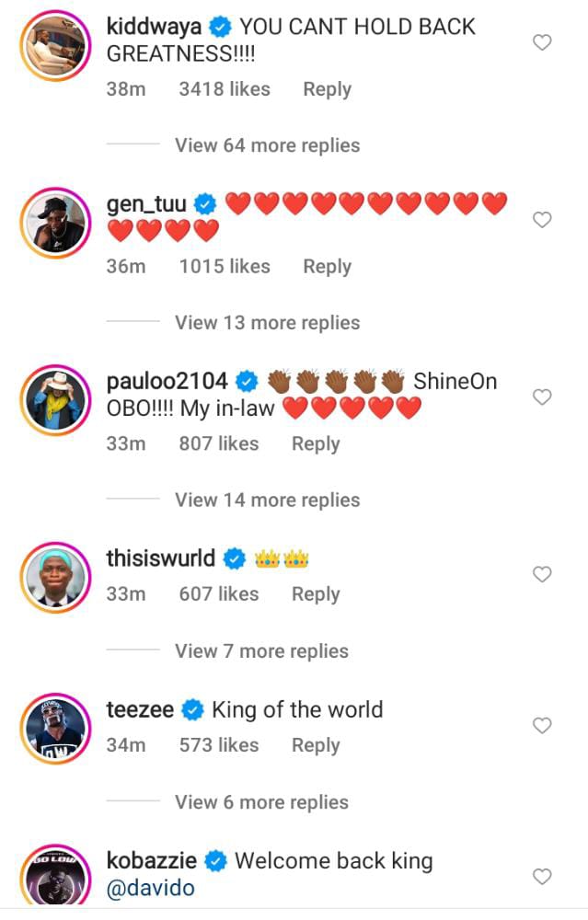Like pauloo2104's comment

[x=543, y=397]
